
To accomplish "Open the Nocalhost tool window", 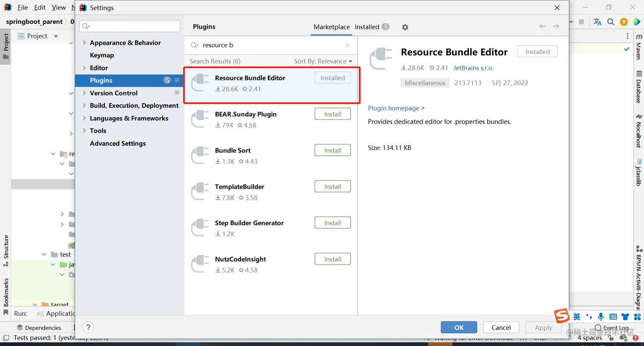I will (638, 130).
